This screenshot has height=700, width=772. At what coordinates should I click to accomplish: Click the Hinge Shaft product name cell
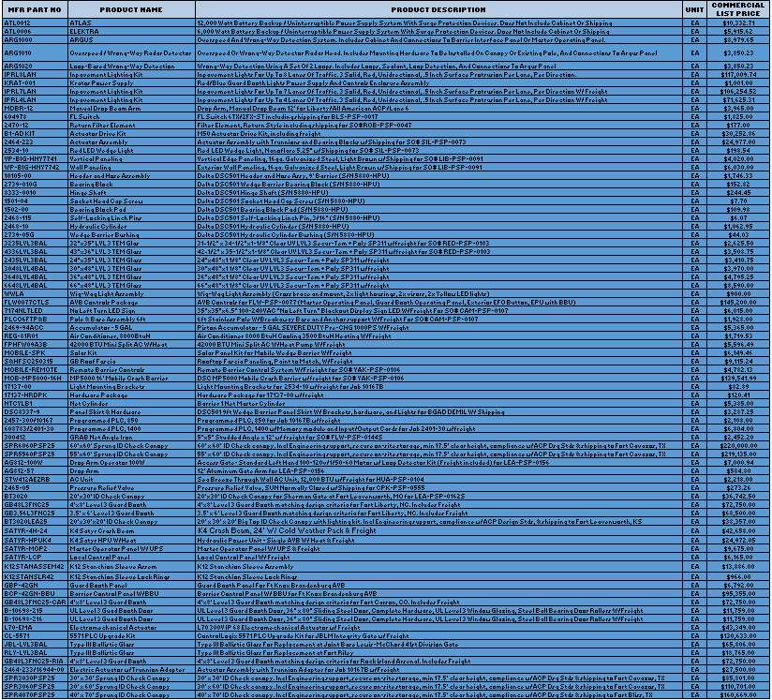pos(131,193)
